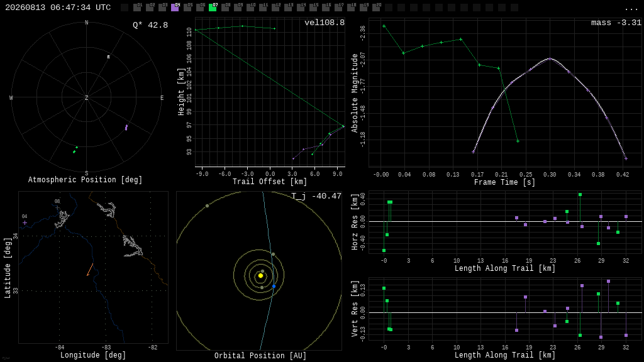Select station box 18 in top strip

pyautogui.click(x=351, y=8)
